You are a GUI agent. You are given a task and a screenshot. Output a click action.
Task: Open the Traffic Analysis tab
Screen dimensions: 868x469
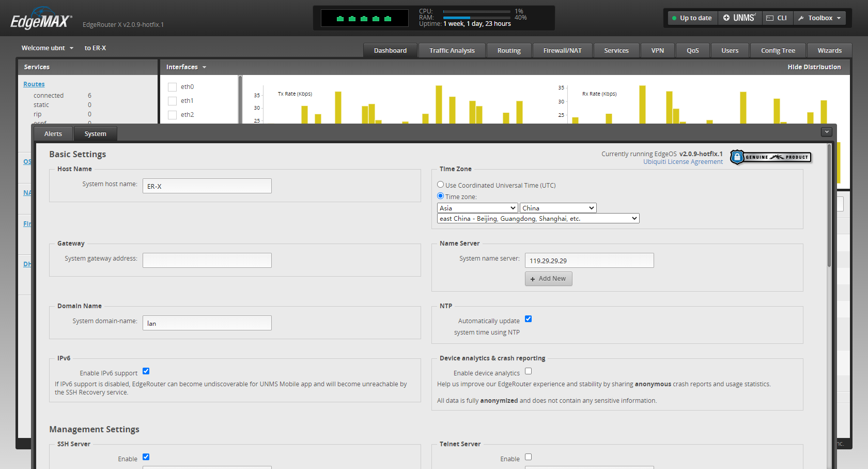pos(452,51)
